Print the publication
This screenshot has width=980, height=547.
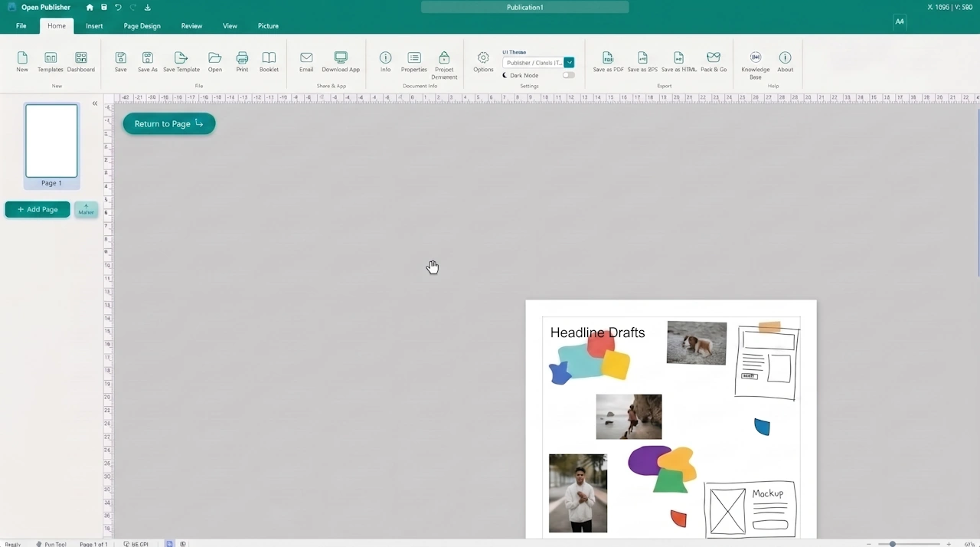tap(242, 62)
